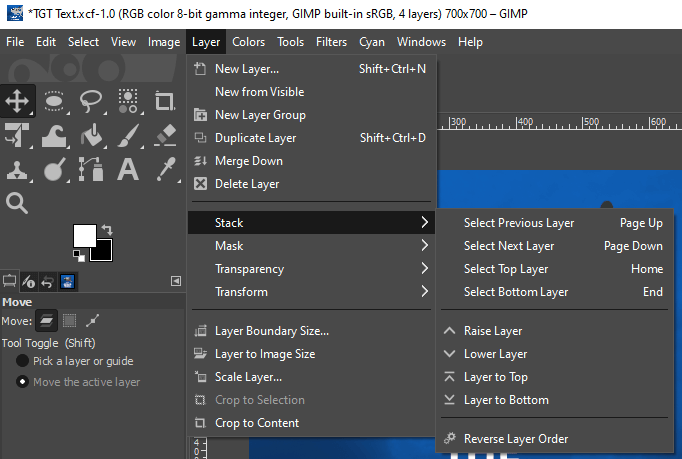
Task: Choose Delete Layer
Action: point(311,184)
